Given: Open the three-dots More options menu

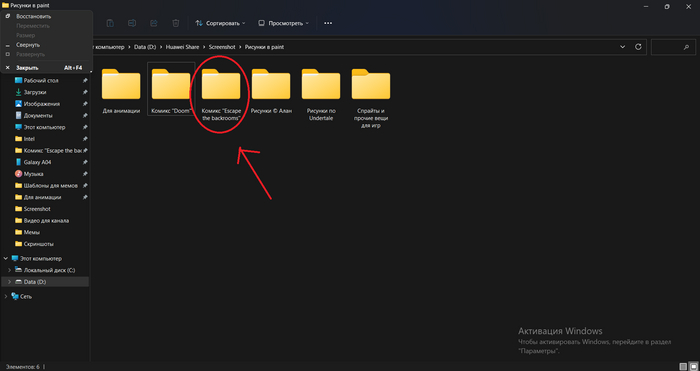Looking at the screenshot, I should pos(328,23).
